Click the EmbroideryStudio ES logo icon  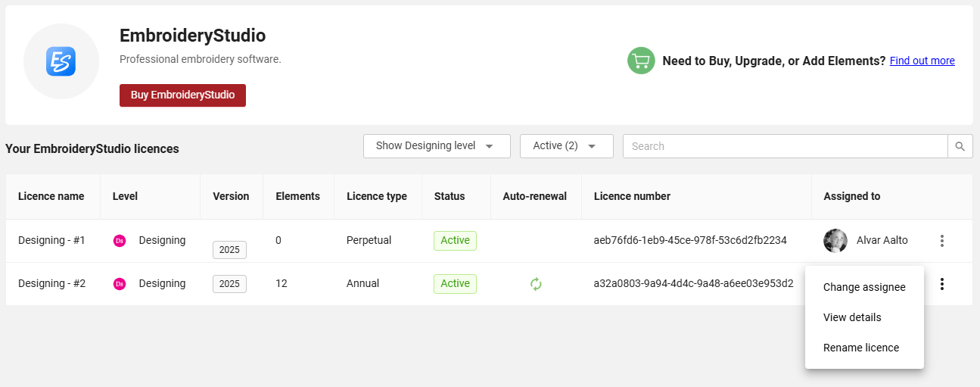tap(61, 61)
